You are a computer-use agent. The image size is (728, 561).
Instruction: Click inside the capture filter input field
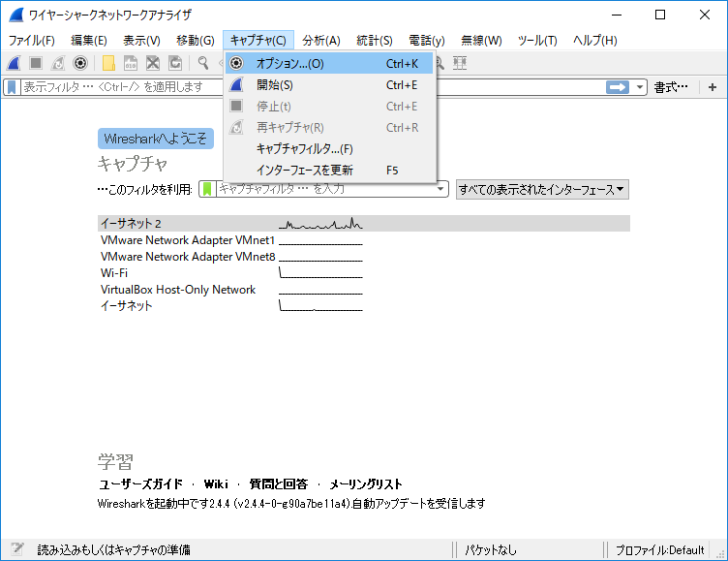pyautogui.click(x=325, y=189)
